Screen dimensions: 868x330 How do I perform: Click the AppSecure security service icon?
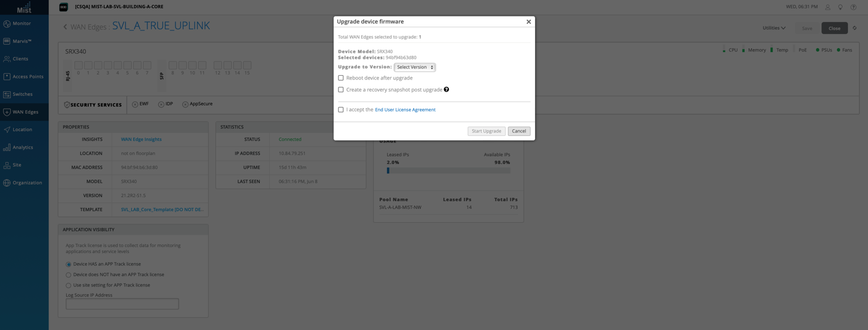[185, 104]
